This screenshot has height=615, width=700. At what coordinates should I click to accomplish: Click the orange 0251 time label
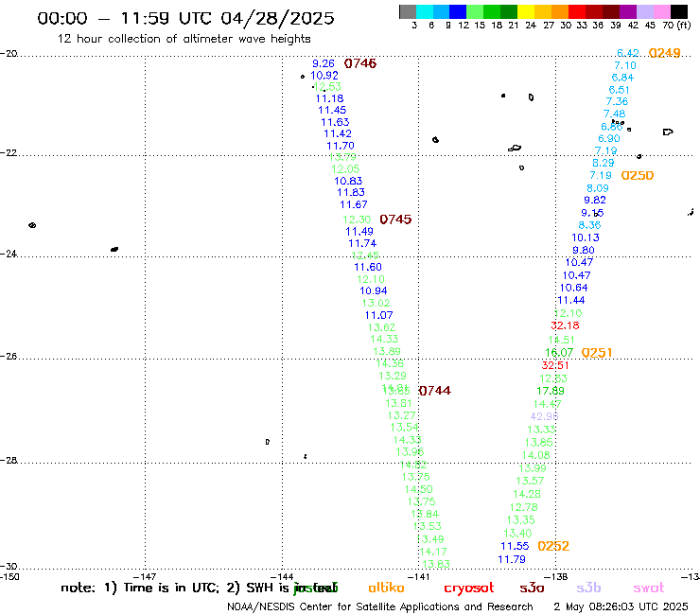click(x=597, y=353)
